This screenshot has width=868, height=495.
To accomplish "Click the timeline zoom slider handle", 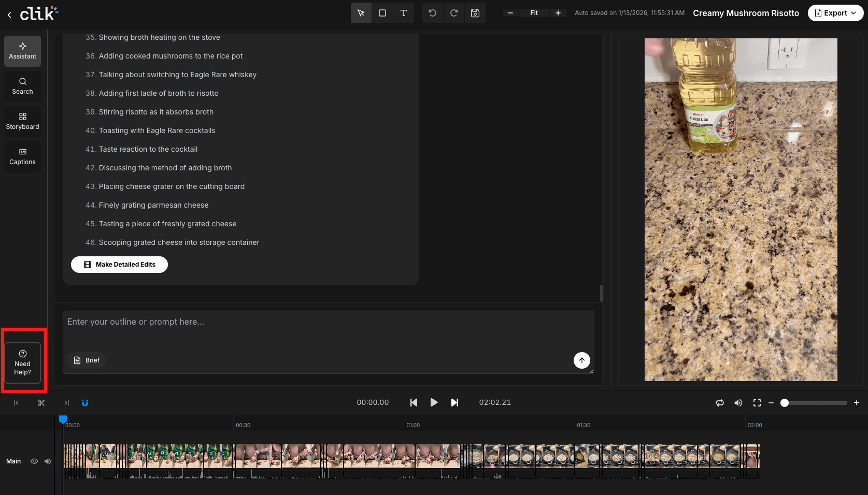I will pos(785,403).
